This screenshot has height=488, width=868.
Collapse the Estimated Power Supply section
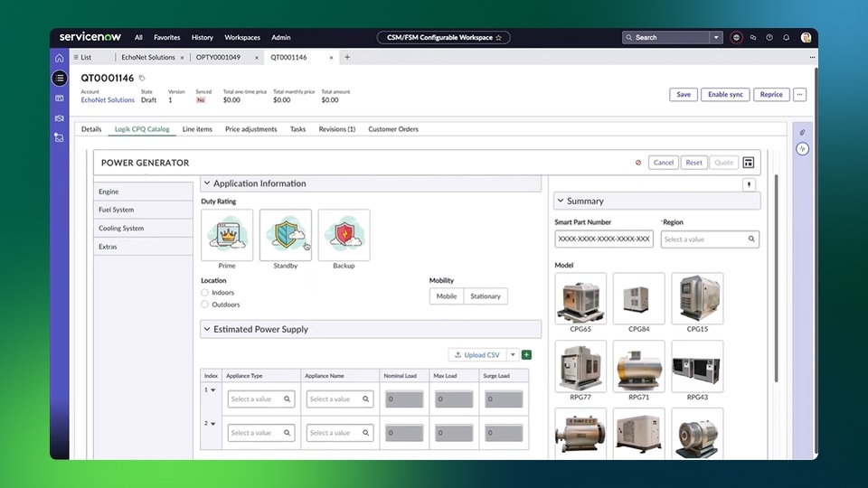[207, 329]
